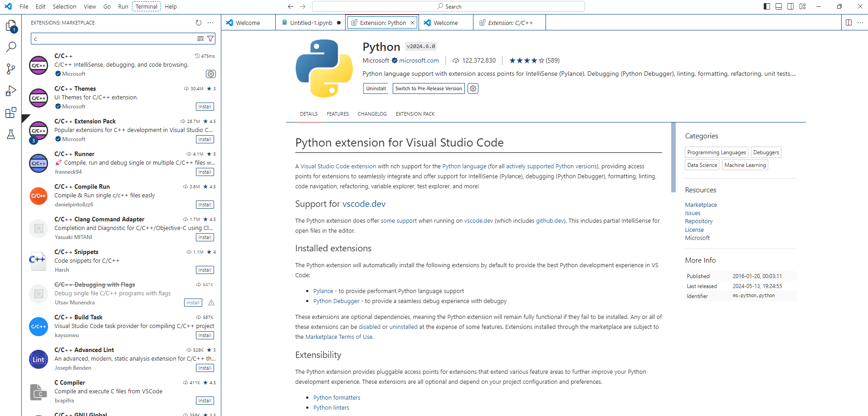
Task: Open the Testing flask view
Action: tap(11, 134)
